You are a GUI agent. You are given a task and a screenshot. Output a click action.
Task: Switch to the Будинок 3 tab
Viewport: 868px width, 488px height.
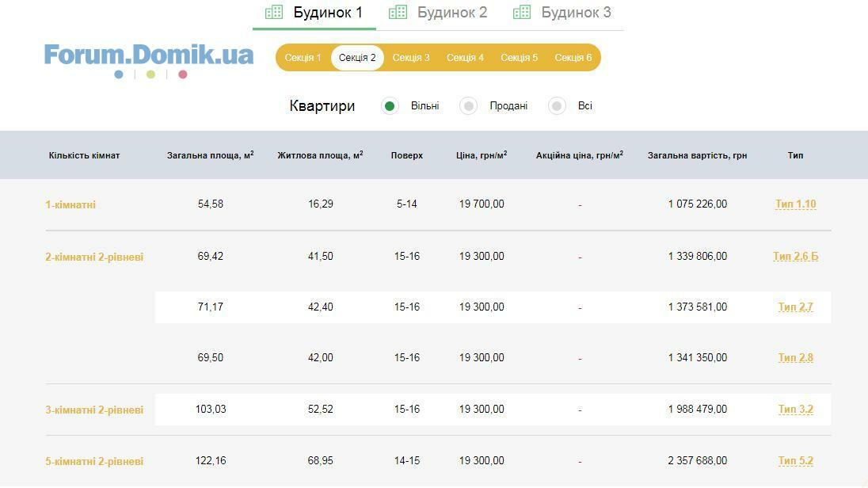click(576, 13)
